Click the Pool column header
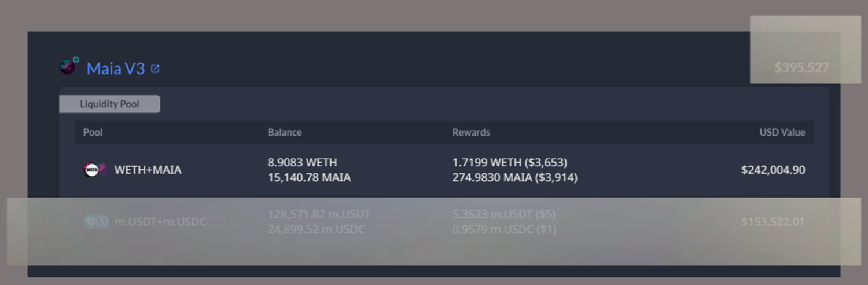 tap(93, 132)
